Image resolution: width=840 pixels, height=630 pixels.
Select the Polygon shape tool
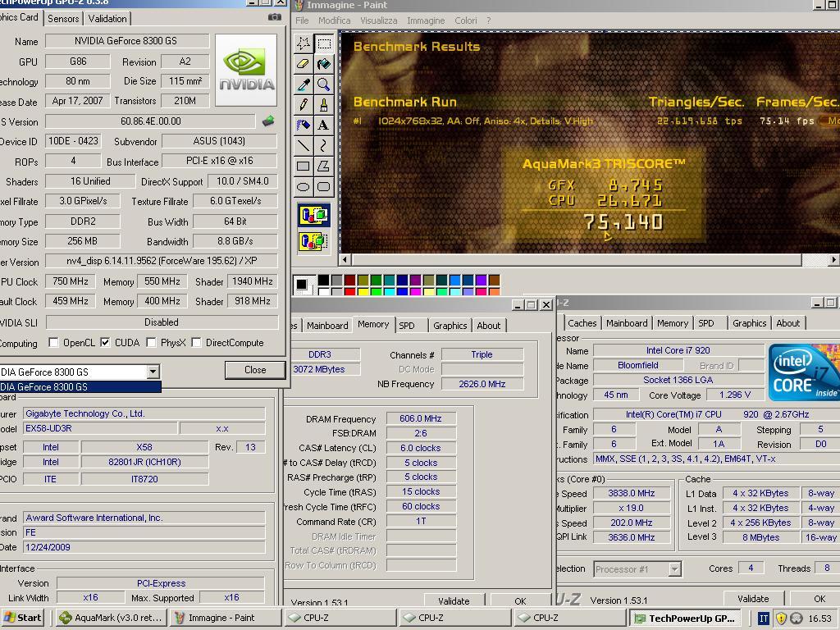[323, 166]
